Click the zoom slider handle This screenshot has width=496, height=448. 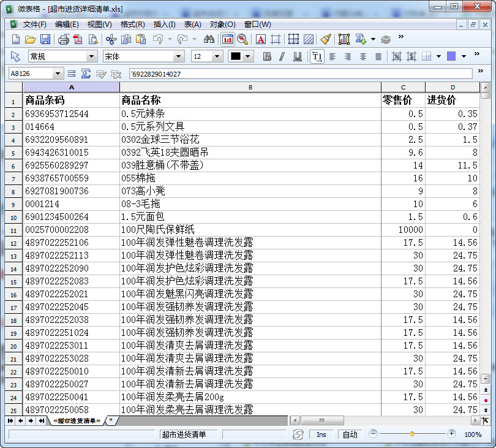[412, 434]
